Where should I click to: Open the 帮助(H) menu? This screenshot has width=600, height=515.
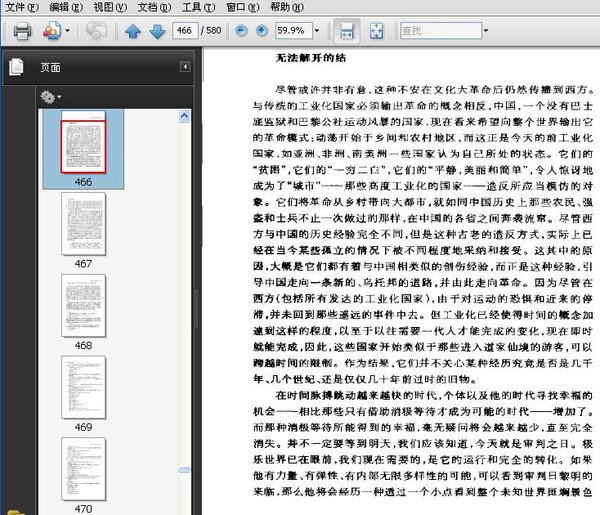287,7
